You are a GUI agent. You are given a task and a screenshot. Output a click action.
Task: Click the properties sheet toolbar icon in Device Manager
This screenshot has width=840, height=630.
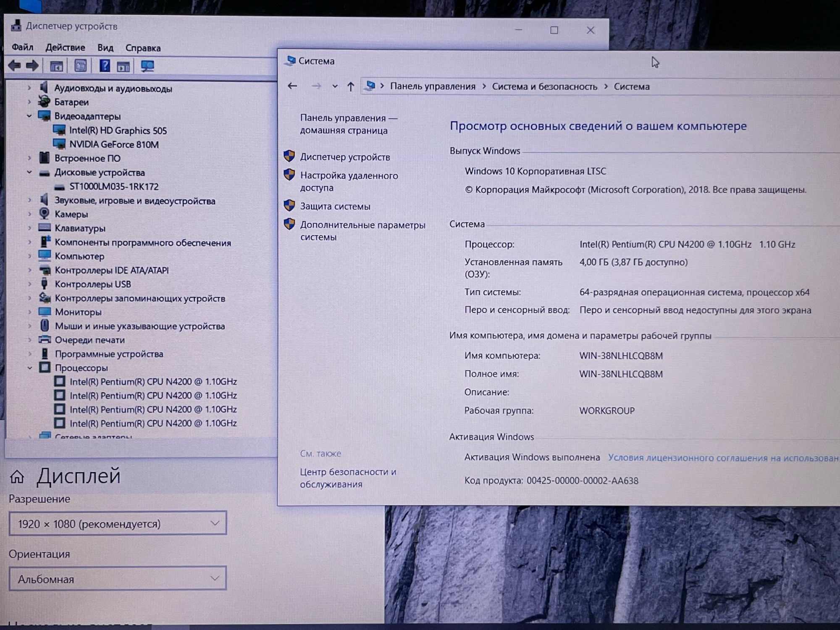[x=81, y=66]
